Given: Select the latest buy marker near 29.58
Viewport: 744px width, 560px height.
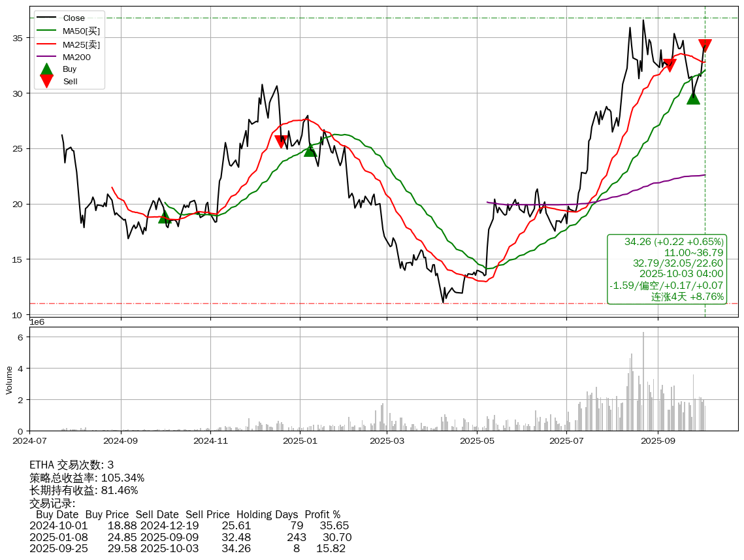Looking at the screenshot, I should (693, 97).
